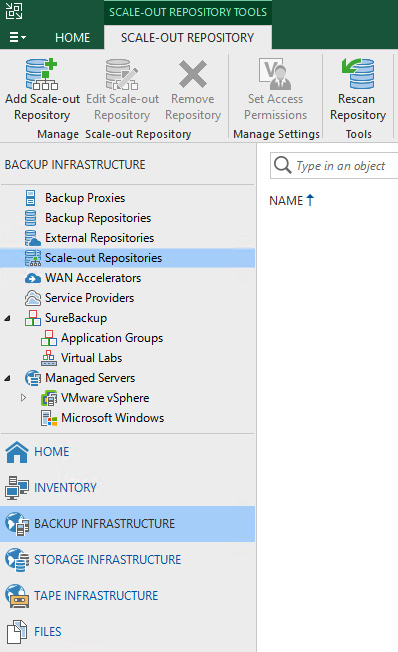Select the SureBackup tree label

point(76,318)
